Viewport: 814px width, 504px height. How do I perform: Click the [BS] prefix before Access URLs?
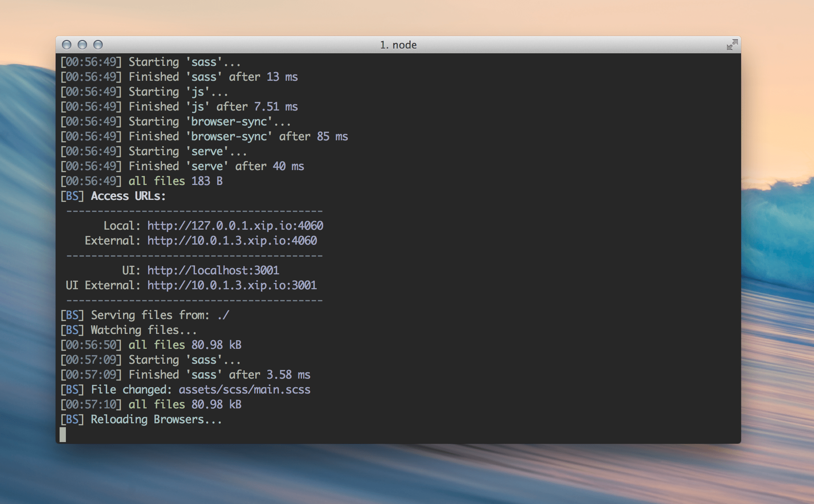[x=72, y=196]
